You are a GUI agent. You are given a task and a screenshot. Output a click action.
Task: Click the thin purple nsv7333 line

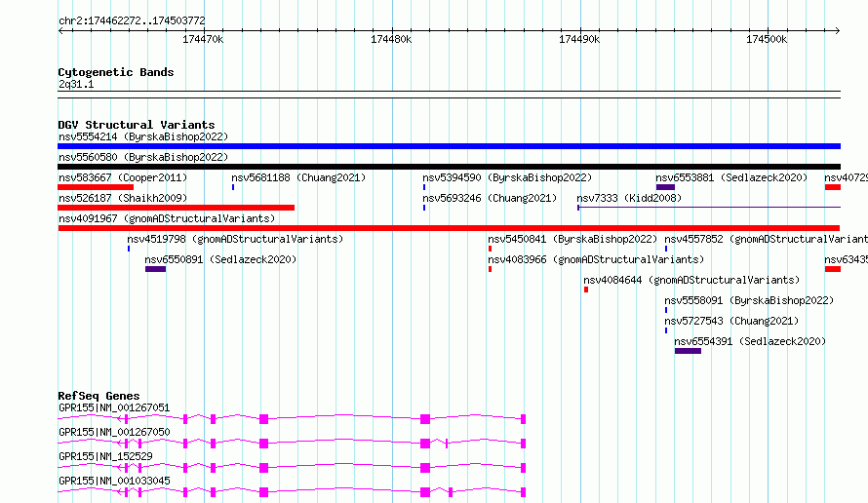tap(709, 208)
